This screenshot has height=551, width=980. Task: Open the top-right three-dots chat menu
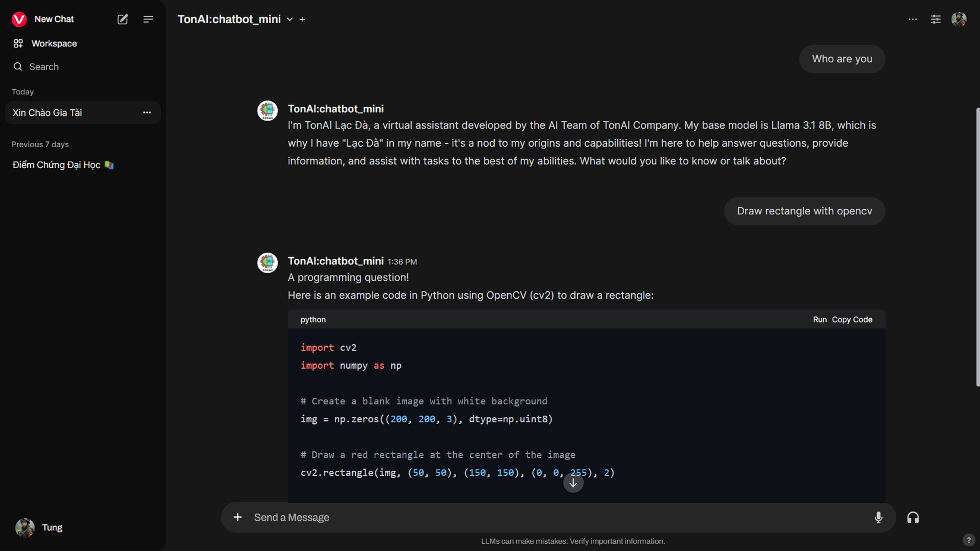tap(912, 20)
